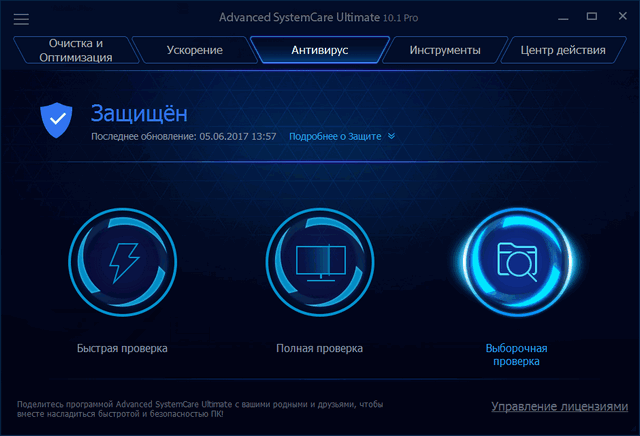Maximize the Advanced SystemCare window
Screen dimensions: 640x436
click(592, 16)
